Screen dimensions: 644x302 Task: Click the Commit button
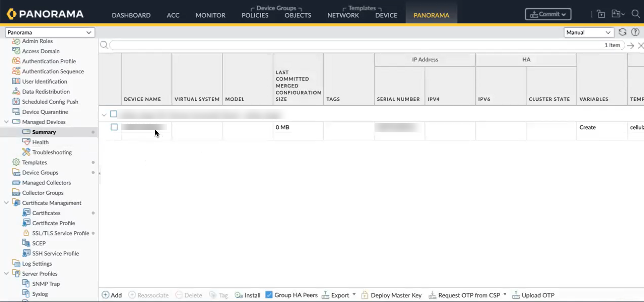click(548, 14)
